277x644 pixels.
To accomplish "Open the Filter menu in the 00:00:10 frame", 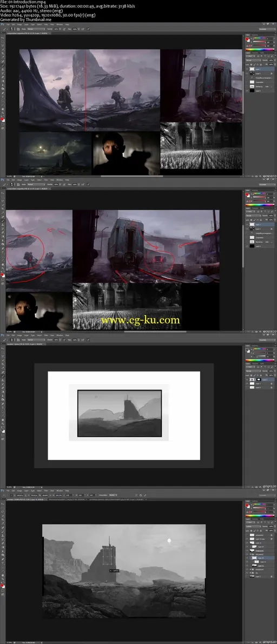I will tap(45, 25).
